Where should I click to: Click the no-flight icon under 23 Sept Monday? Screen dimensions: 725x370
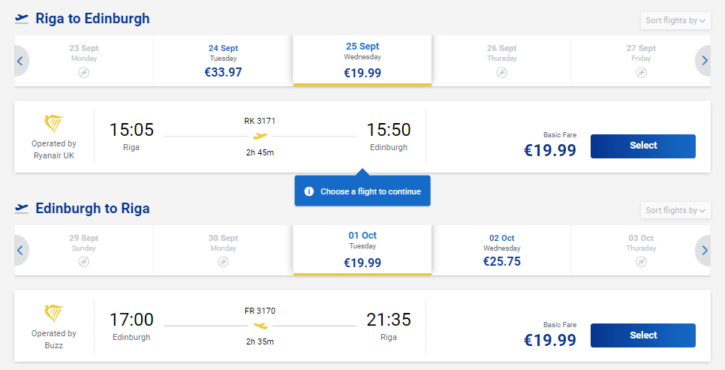[84, 73]
